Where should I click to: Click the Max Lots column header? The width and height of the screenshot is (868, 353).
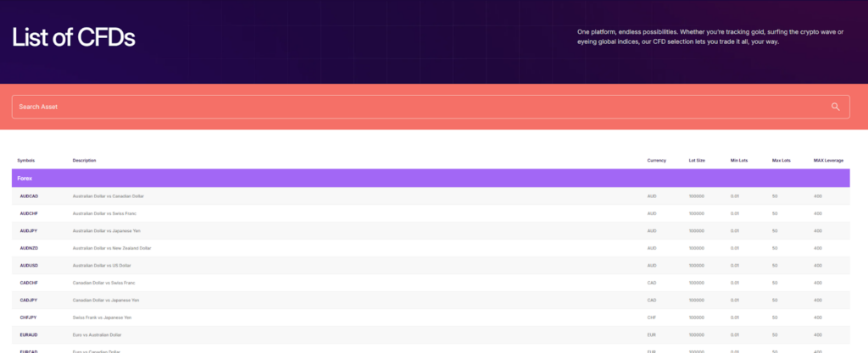781,160
